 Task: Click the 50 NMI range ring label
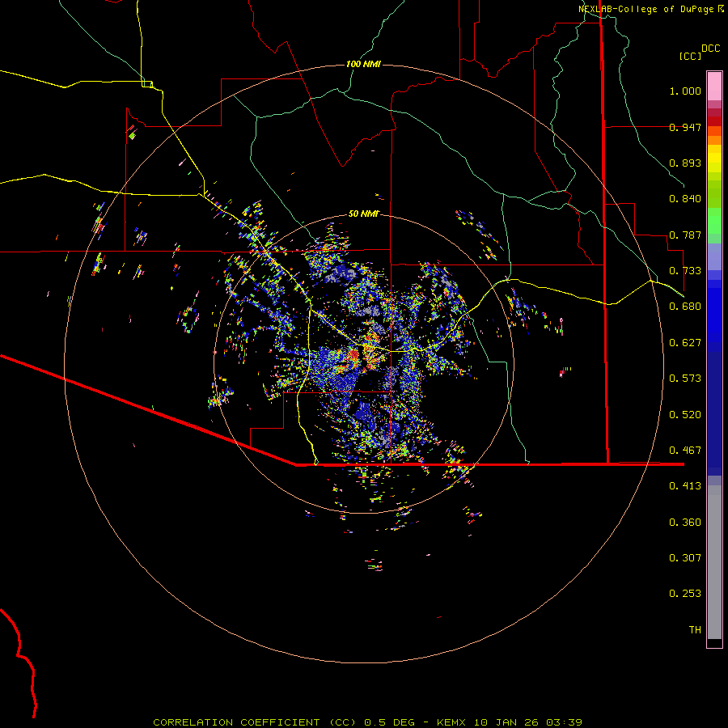(363, 214)
